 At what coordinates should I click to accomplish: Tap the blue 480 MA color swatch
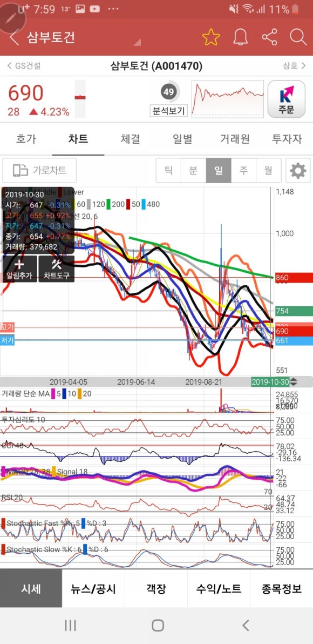pyautogui.click(x=144, y=204)
